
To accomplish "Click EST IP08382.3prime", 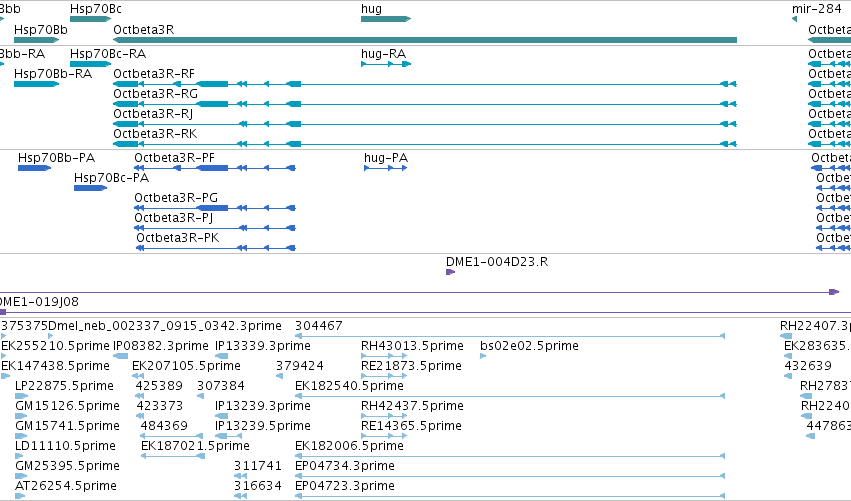I will coord(161,346).
